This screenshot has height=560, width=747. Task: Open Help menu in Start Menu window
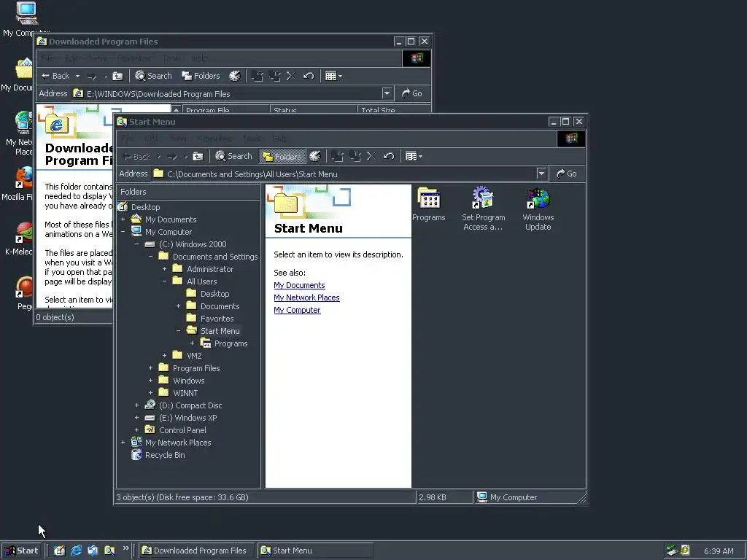pyautogui.click(x=279, y=139)
